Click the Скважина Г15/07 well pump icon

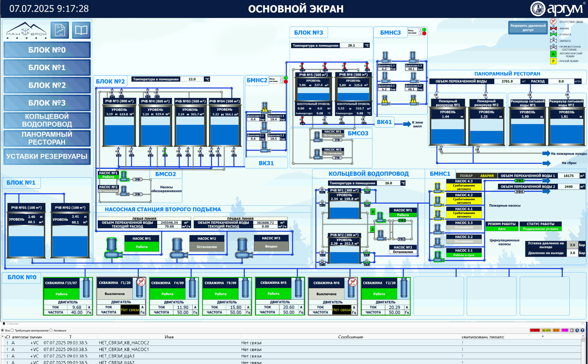(86, 288)
